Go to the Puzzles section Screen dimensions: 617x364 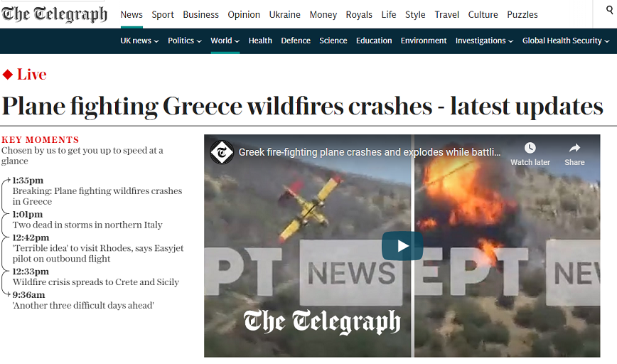(x=522, y=14)
